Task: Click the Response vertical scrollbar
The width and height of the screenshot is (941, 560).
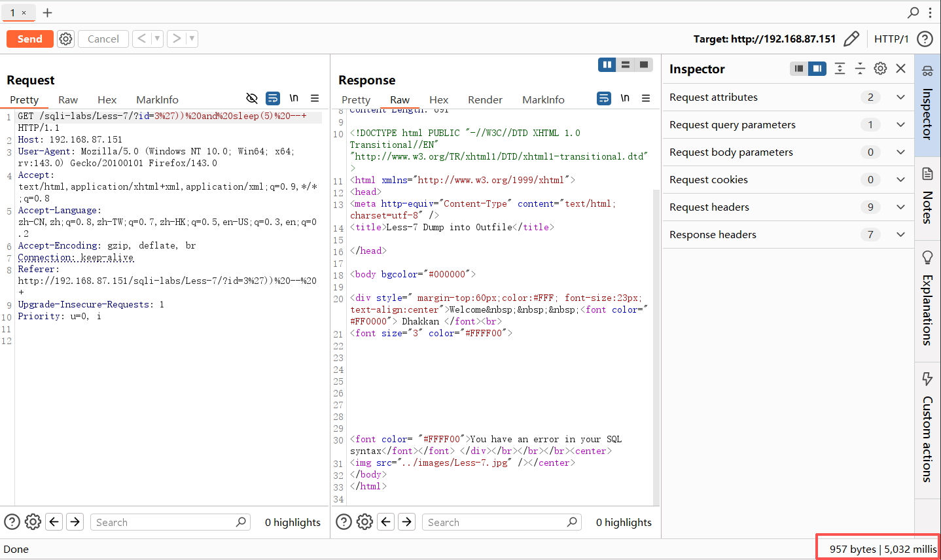Action: pyautogui.click(x=656, y=347)
